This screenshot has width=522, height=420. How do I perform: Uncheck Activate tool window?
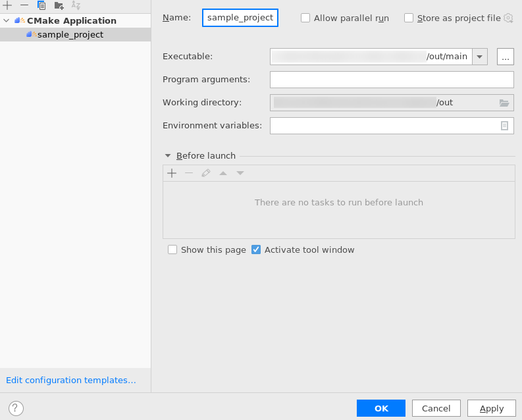click(x=256, y=249)
